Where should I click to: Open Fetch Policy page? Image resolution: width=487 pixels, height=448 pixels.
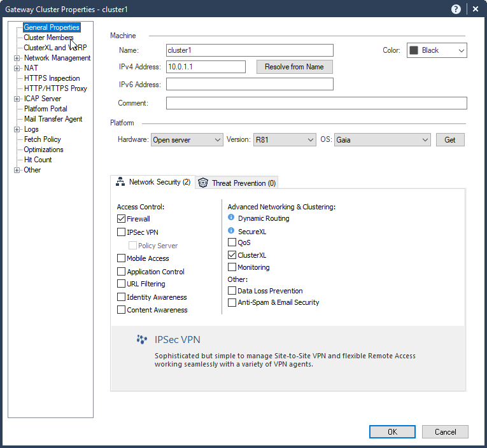pos(42,139)
